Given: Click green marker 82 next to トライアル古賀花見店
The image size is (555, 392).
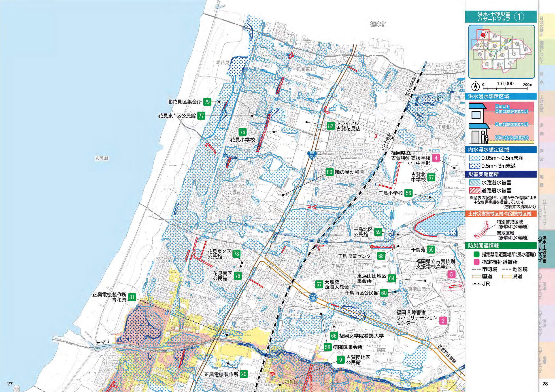Looking at the screenshot, I should 331,126.
